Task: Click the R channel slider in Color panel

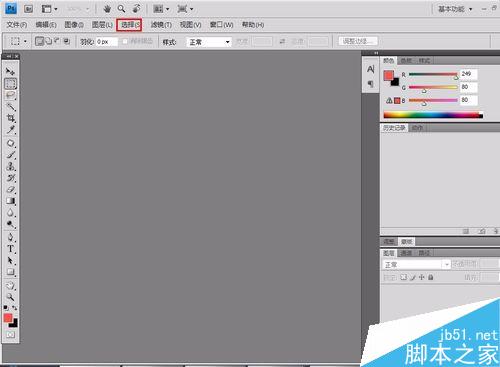Action: pyautogui.click(x=433, y=74)
